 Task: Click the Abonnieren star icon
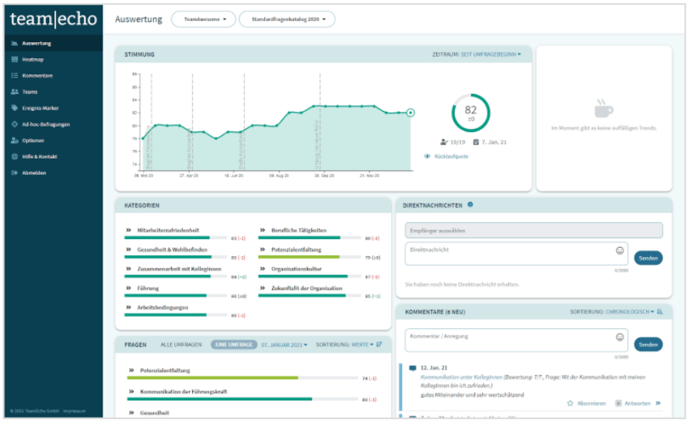coord(570,403)
